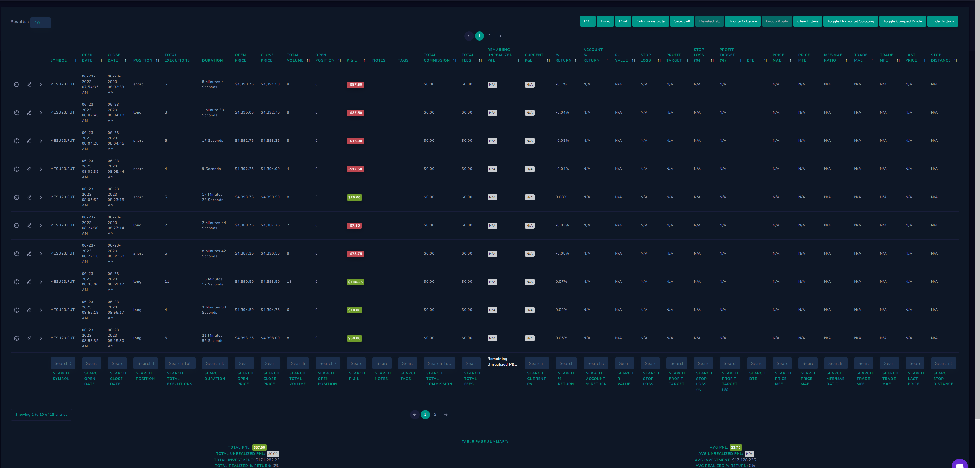The height and width of the screenshot is (468, 980).
Task: Click target icon for 08:52:19 AM trade
Action: [x=17, y=310]
